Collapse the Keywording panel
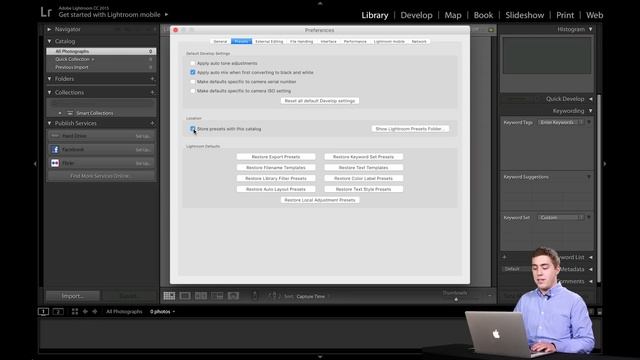640x360 pixels. [x=590, y=111]
